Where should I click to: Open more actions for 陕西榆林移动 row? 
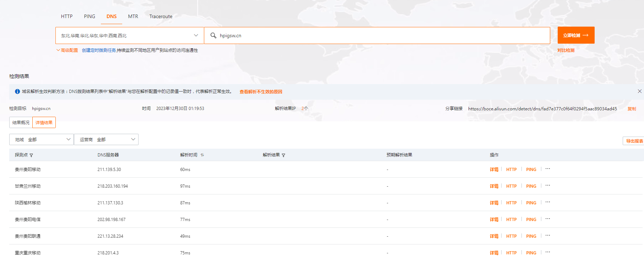click(x=548, y=202)
